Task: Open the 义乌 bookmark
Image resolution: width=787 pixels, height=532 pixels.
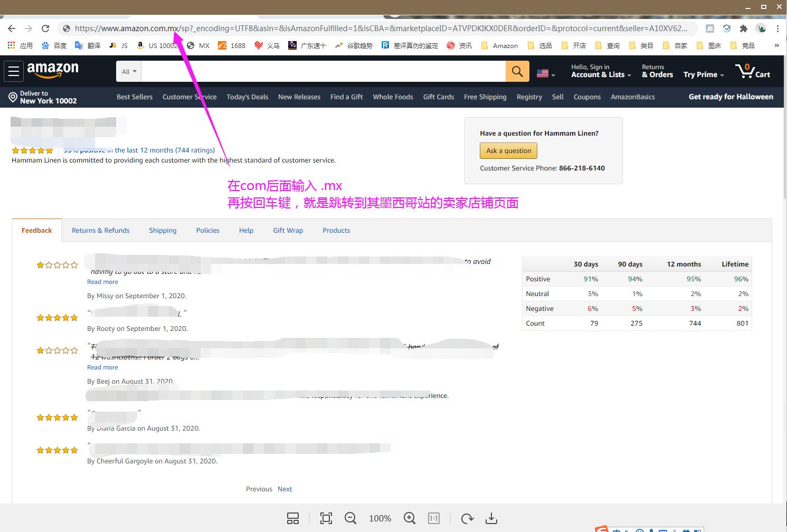Action: tap(267, 45)
